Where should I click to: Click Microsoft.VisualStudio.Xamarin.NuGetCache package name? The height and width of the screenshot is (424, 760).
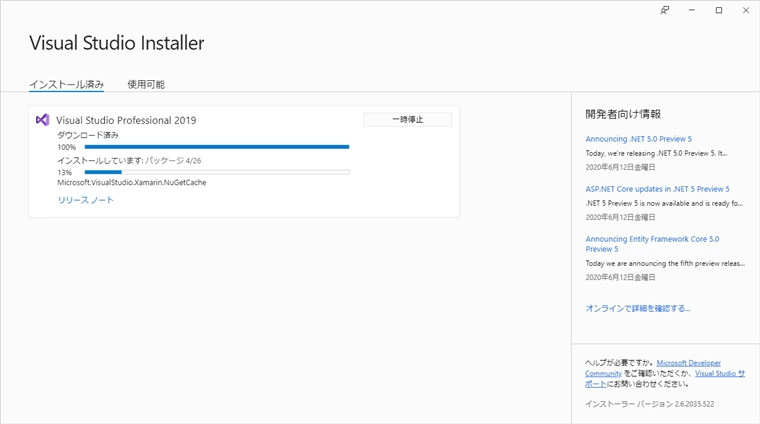click(x=132, y=183)
